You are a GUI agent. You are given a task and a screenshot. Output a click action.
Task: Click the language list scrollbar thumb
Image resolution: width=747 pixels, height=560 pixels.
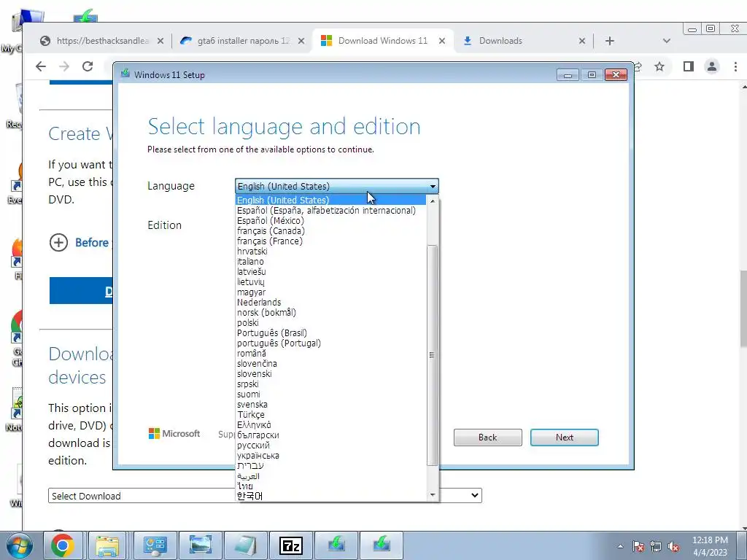[x=432, y=355]
